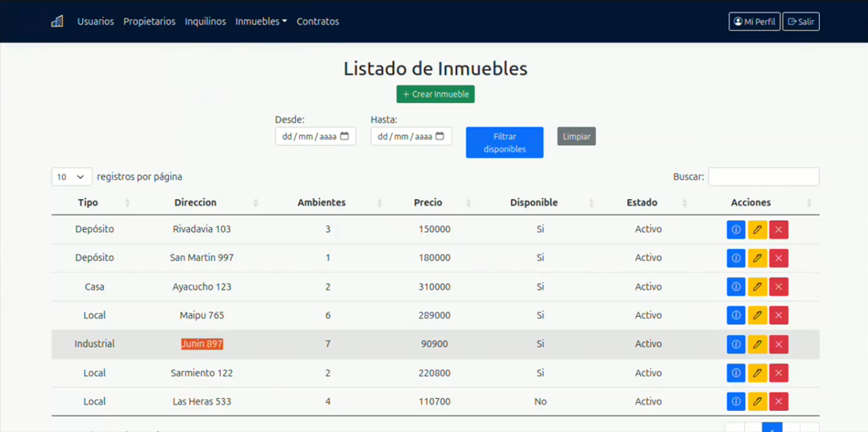Edit the Rivadavia 103 property
Viewport: 868px width, 432px height.
tap(757, 229)
